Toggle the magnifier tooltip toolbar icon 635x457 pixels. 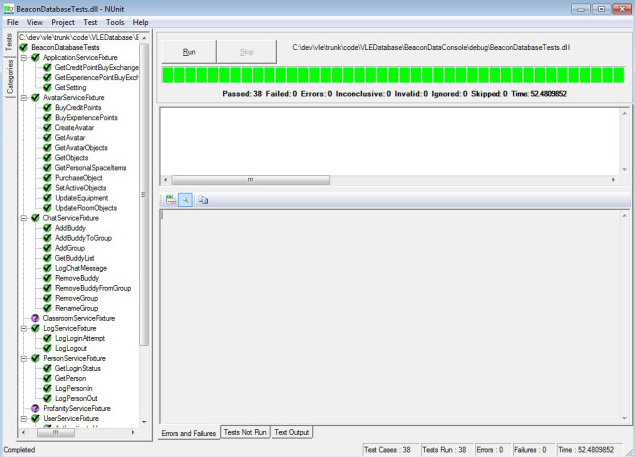[185, 200]
